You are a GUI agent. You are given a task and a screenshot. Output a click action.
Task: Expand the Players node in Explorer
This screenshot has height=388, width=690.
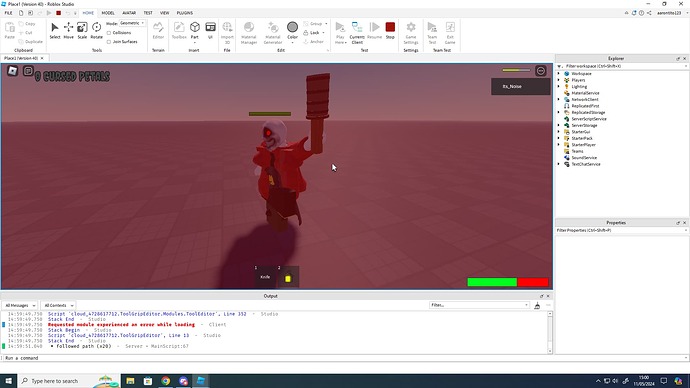pos(559,80)
